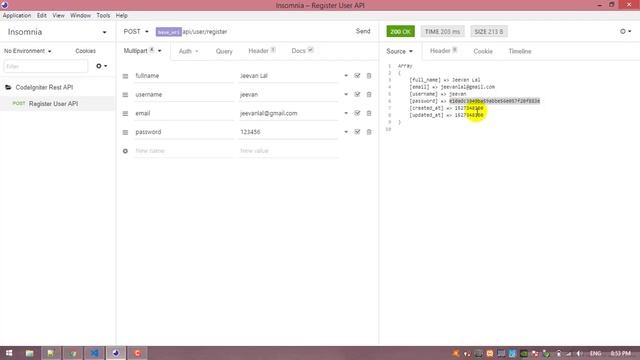Select the Register User API request

point(58,104)
